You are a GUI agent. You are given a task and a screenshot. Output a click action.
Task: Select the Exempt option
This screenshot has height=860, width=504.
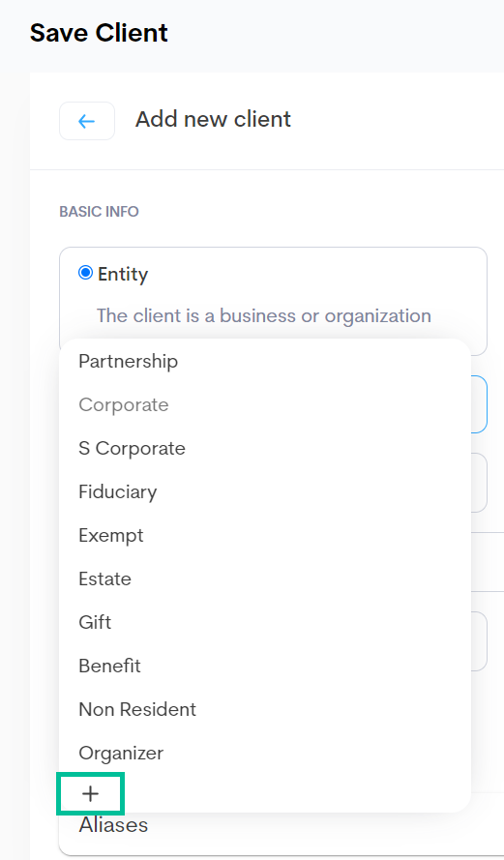pos(265,535)
